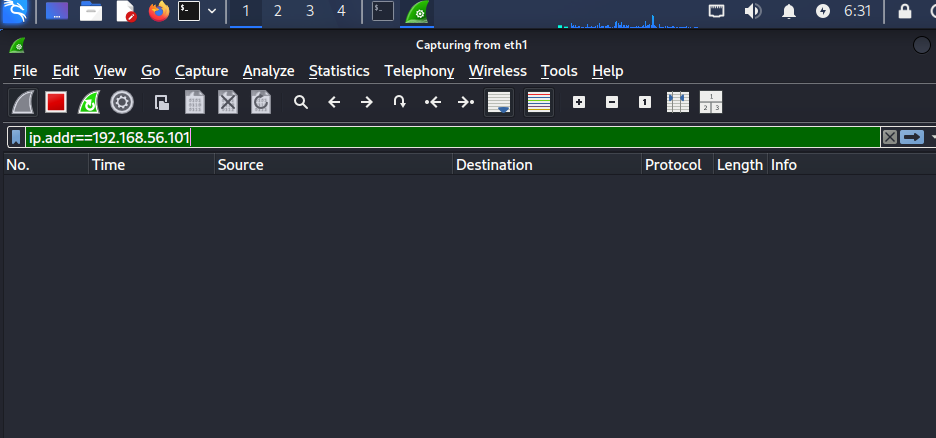Switch to workspace 3
The image size is (936, 438).
310,11
